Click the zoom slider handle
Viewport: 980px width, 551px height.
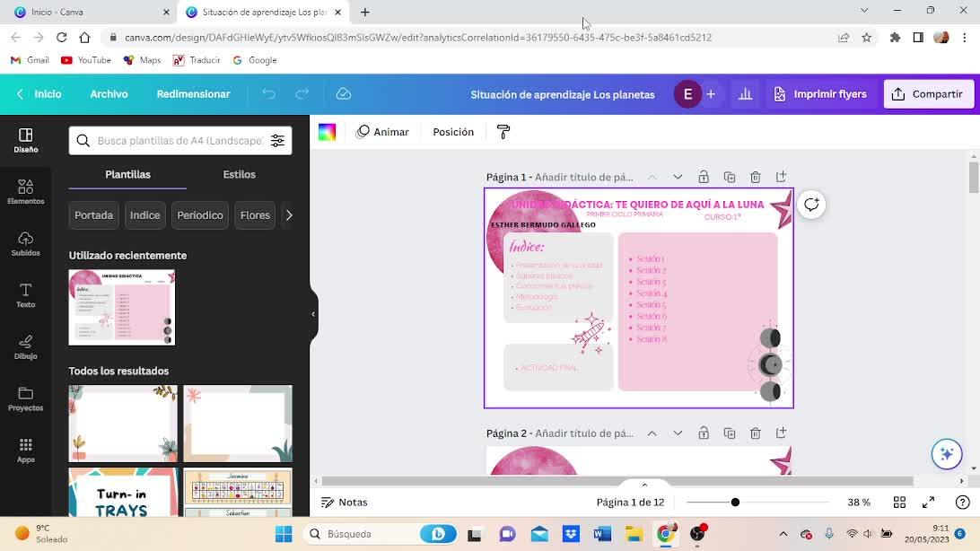[x=735, y=503]
